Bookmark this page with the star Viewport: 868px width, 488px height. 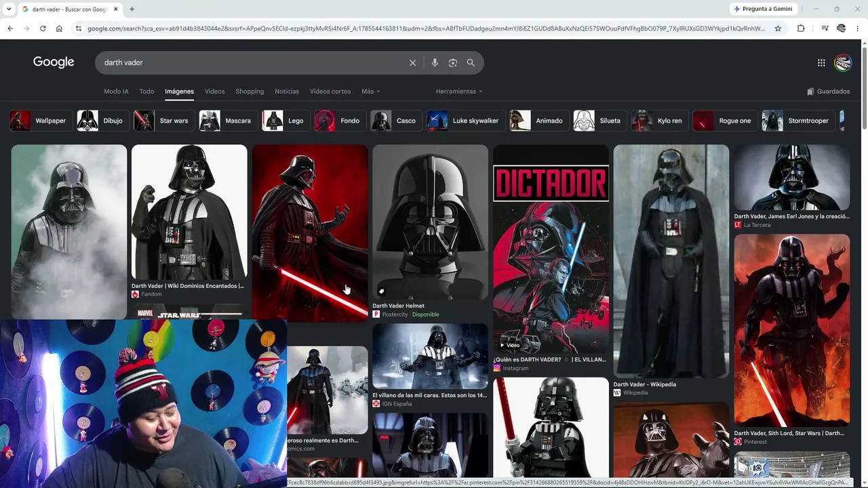[x=778, y=28]
